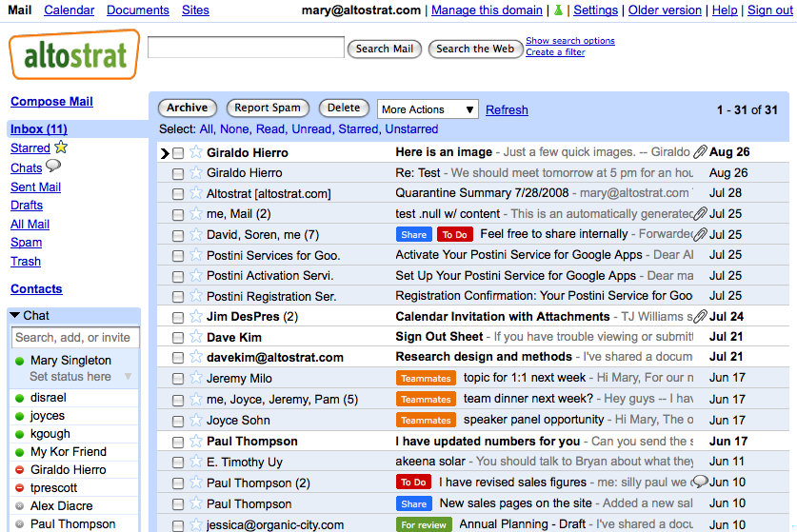
Task: Select checkbox for davekim@altostrat.com email
Action: [178, 358]
